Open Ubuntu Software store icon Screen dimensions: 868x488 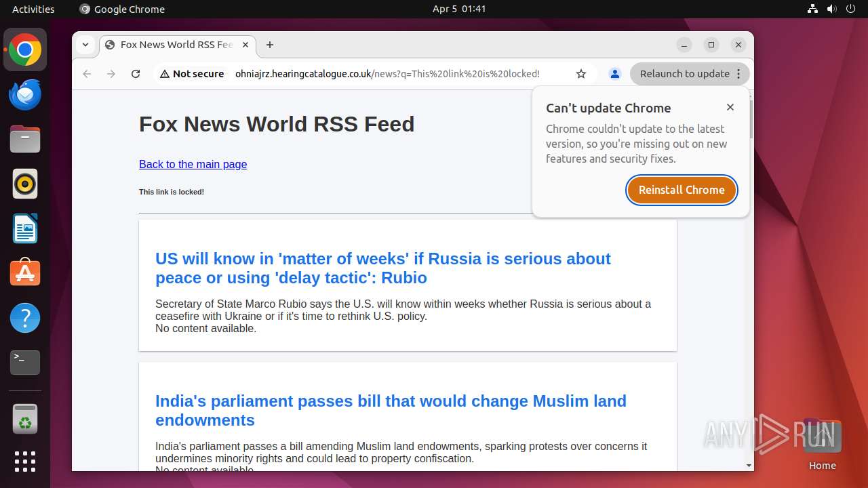pyautogui.click(x=25, y=273)
